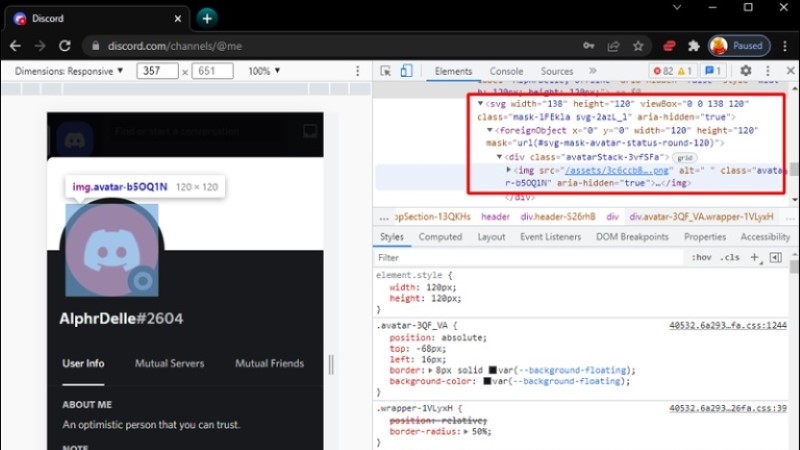Open the 40532.6a293…26fa.css:39 source link
The image size is (800, 450).
[x=728, y=408]
